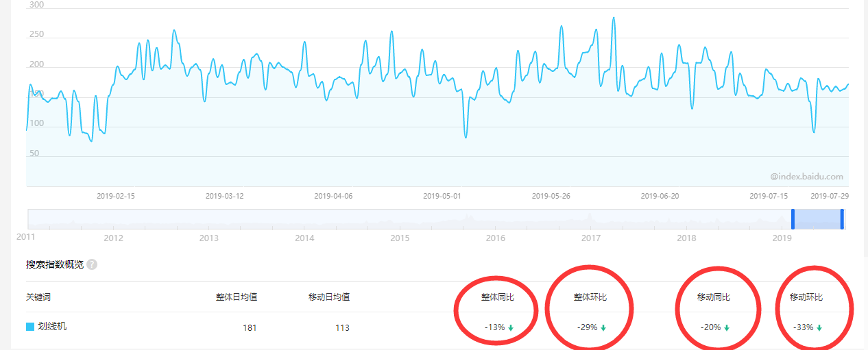Click the 整体同比 column header
The width and height of the screenshot is (868, 350).
tap(497, 297)
